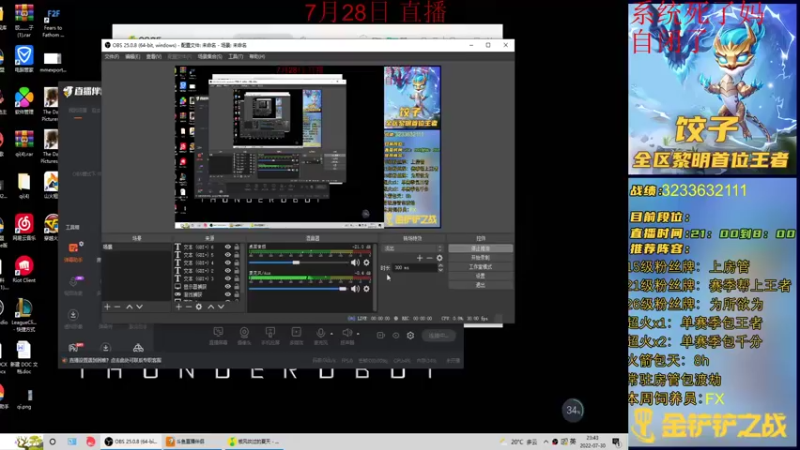Toggle visibility of the 文本 (GDI+) 3 source

[228, 279]
